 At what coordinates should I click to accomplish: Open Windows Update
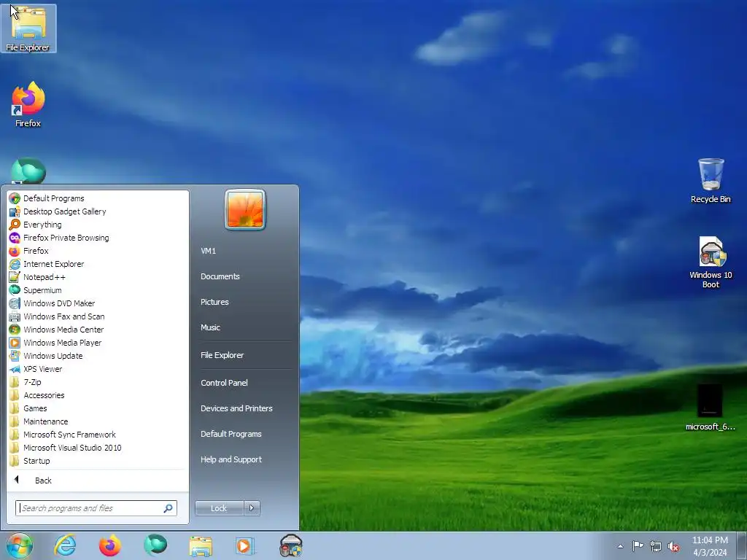tap(98, 356)
